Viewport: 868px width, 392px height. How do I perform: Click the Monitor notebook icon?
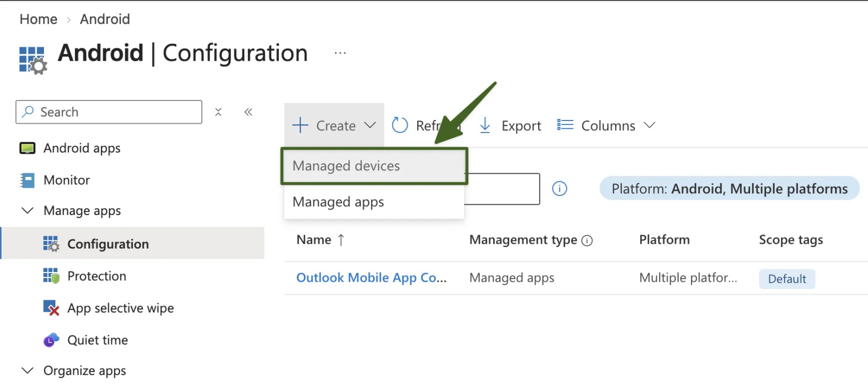tap(27, 180)
